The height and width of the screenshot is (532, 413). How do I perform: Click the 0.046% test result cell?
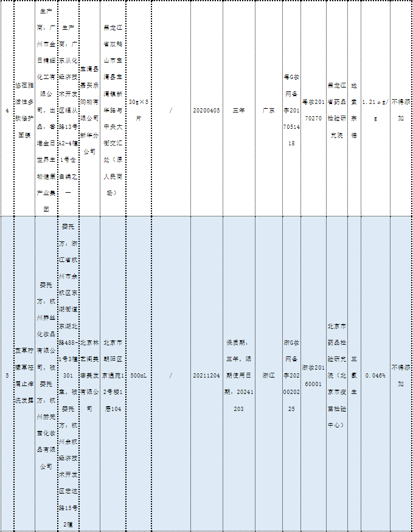click(x=375, y=376)
